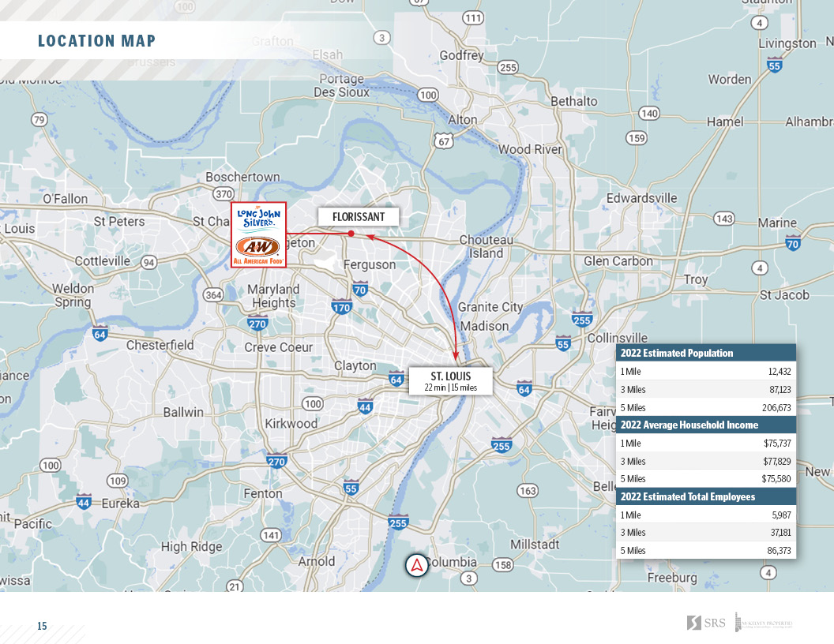Click the Kirkwood map label
This screenshot has width=834, height=644.
(x=291, y=424)
